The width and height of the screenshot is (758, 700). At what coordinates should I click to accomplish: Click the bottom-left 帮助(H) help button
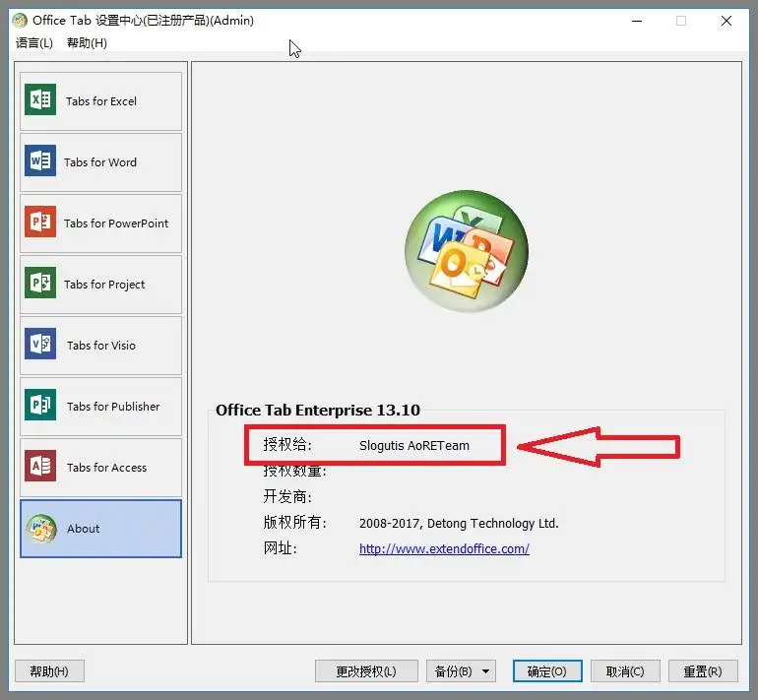[x=49, y=671]
